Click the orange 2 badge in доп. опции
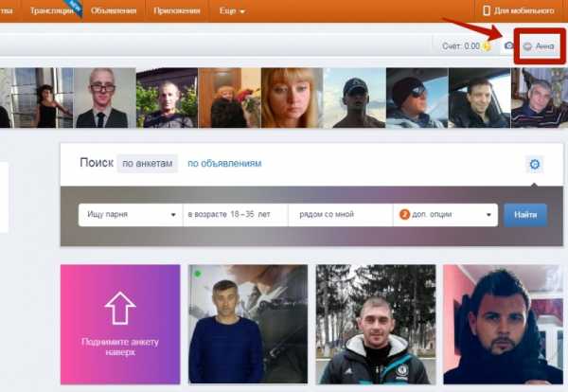The width and height of the screenshot is (568, 392). click(x=404, y=215)
